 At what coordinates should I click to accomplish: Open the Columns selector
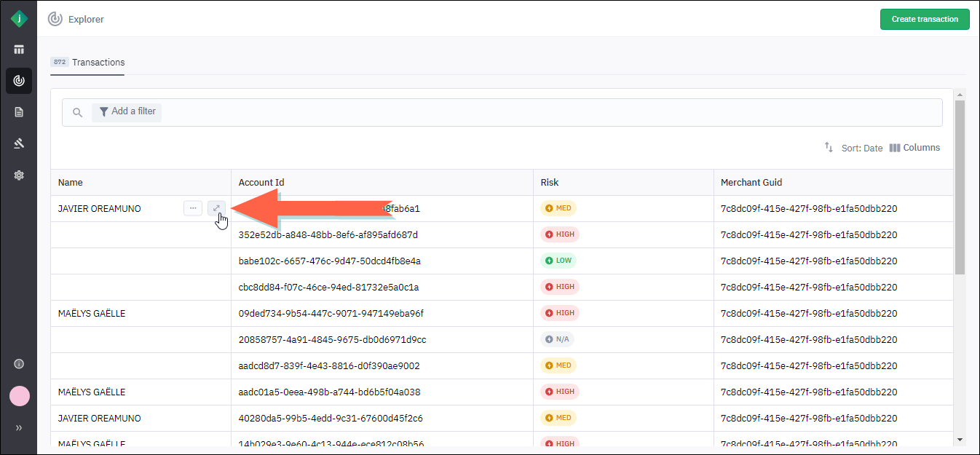pos(914,148)
